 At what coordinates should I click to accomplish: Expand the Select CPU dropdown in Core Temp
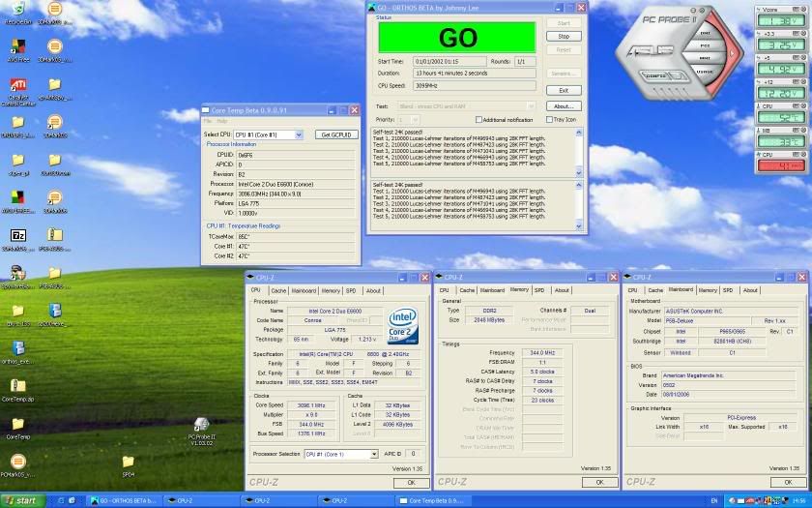click(x=299, y=134)
